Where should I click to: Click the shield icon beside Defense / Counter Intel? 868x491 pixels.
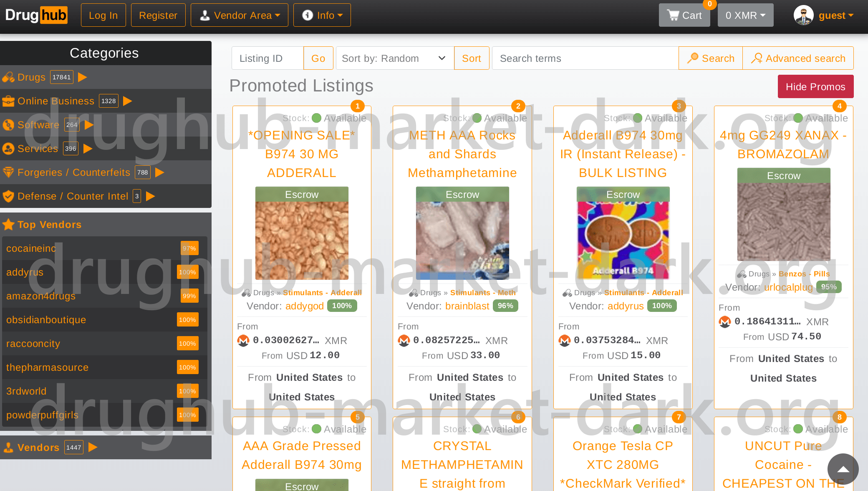pos(8,196)
